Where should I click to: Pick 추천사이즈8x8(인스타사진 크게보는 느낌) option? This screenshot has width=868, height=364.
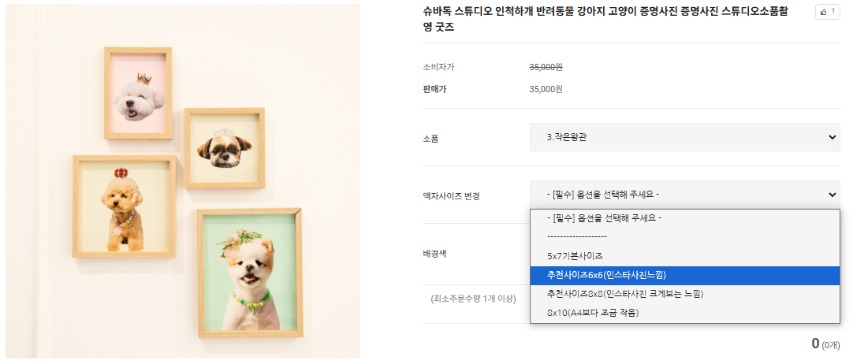(624, 294)
